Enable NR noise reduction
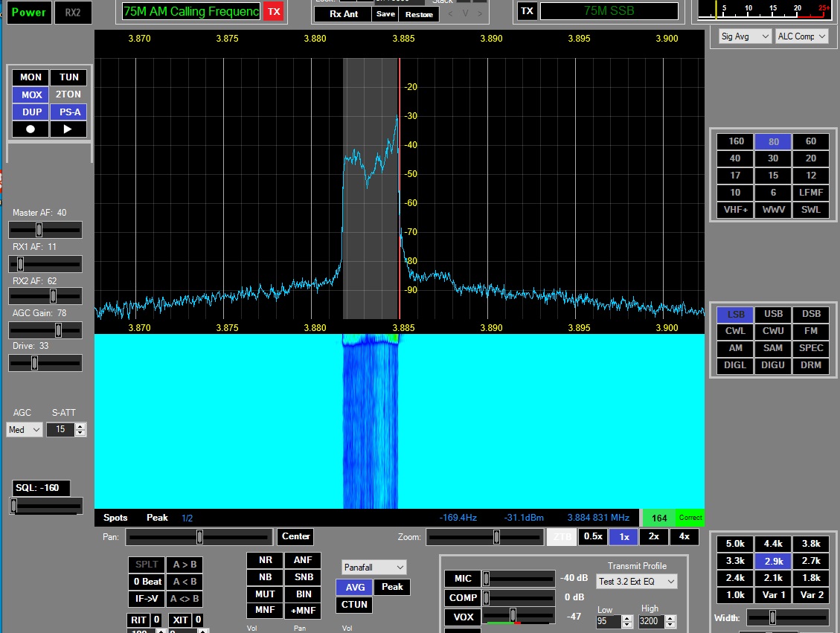The width and height of the screenshot is (840, 633). point(265,560)
